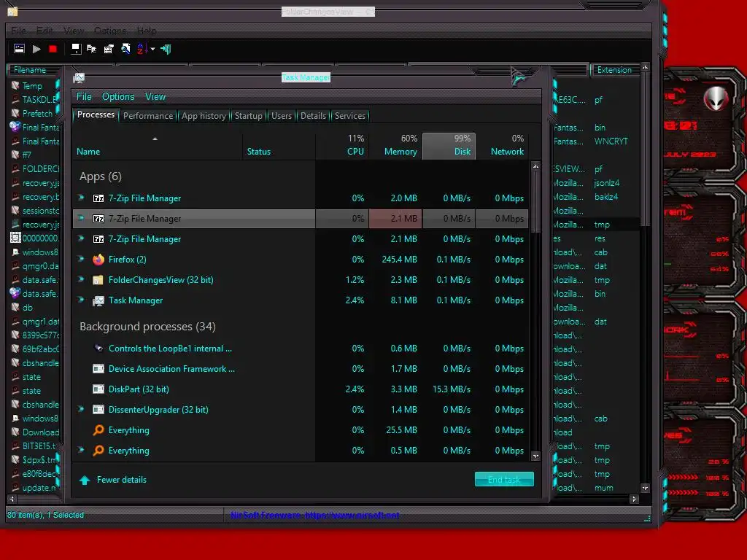Open FolderChangesView Options menu

coord(110,31)
